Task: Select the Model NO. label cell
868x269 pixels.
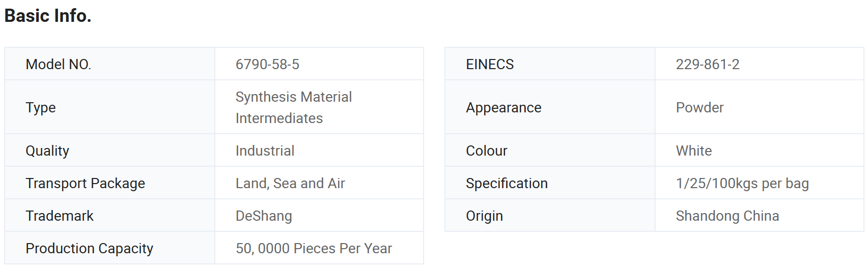Action: [x=109, y=64]
